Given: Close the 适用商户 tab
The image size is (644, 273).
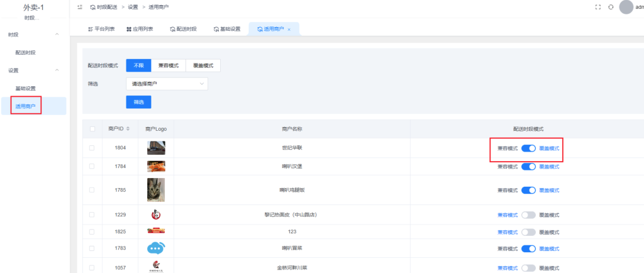Looking at the screenshot, I should tap(289, 30).
